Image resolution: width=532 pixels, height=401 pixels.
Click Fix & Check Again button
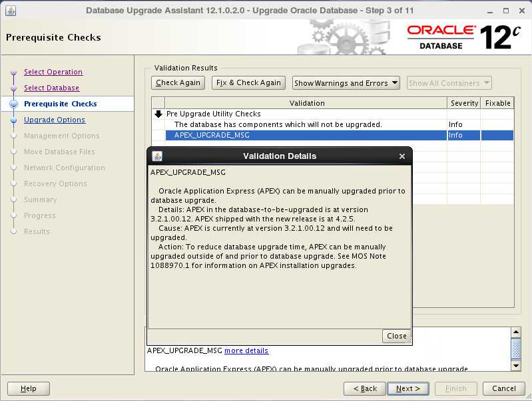pyautogui.click(x=248, y=82)
